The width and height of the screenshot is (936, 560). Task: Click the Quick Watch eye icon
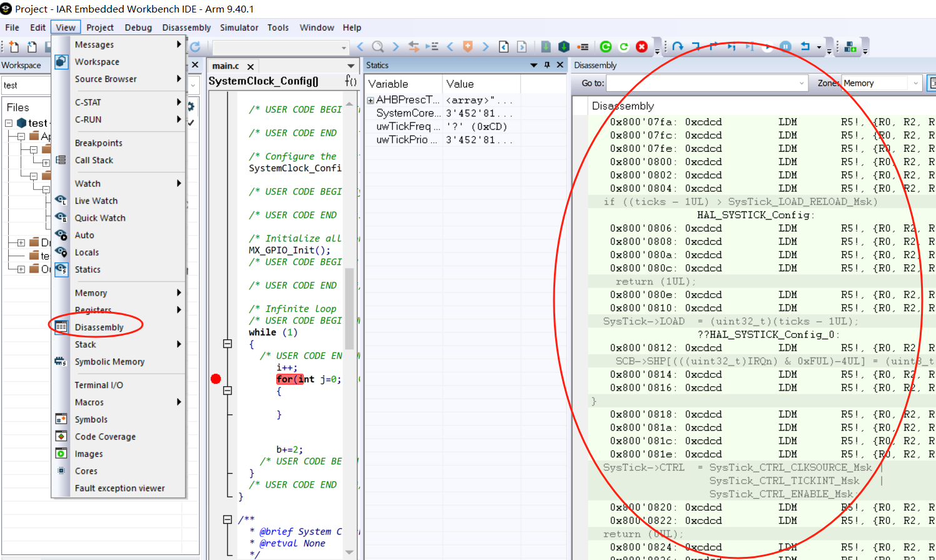click(x=61, y=217)
